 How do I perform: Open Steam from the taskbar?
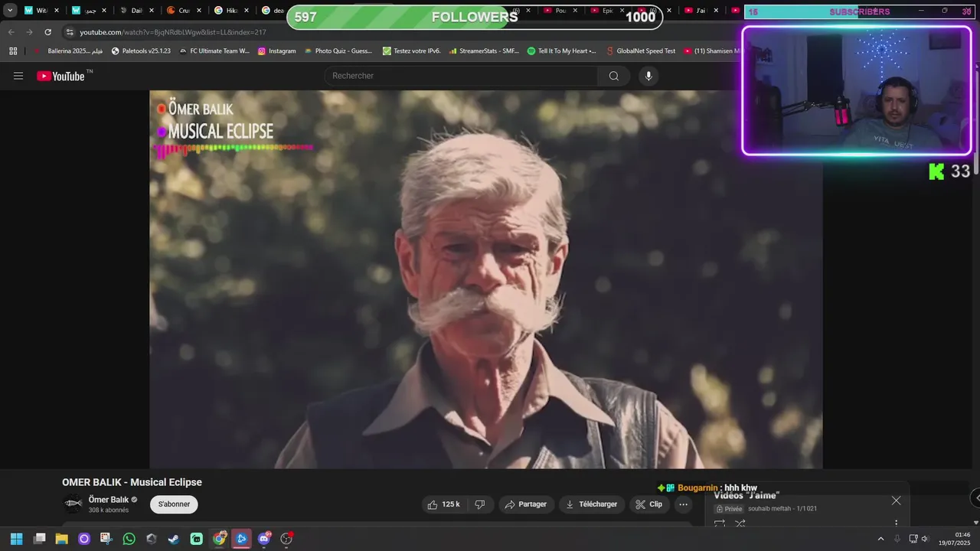(174, 539)
